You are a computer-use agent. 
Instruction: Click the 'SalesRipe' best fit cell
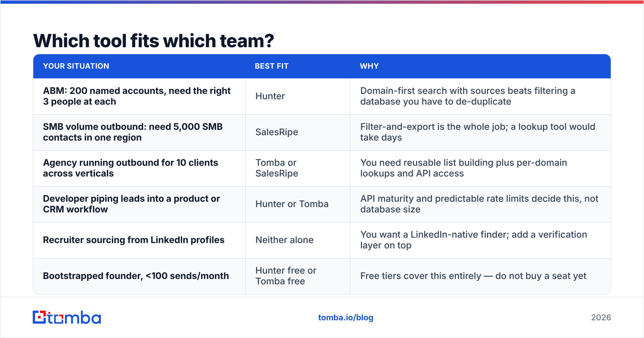click(x=298, y=132)
